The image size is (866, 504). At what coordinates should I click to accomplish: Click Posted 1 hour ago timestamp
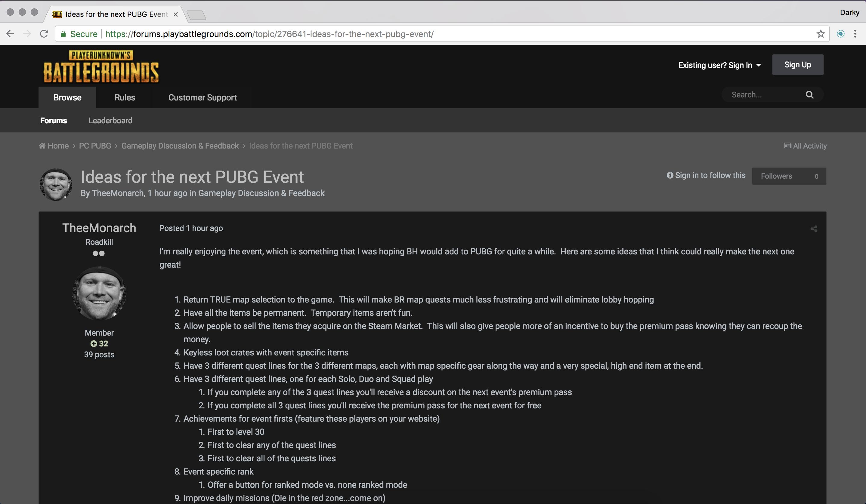pos(191,228)
